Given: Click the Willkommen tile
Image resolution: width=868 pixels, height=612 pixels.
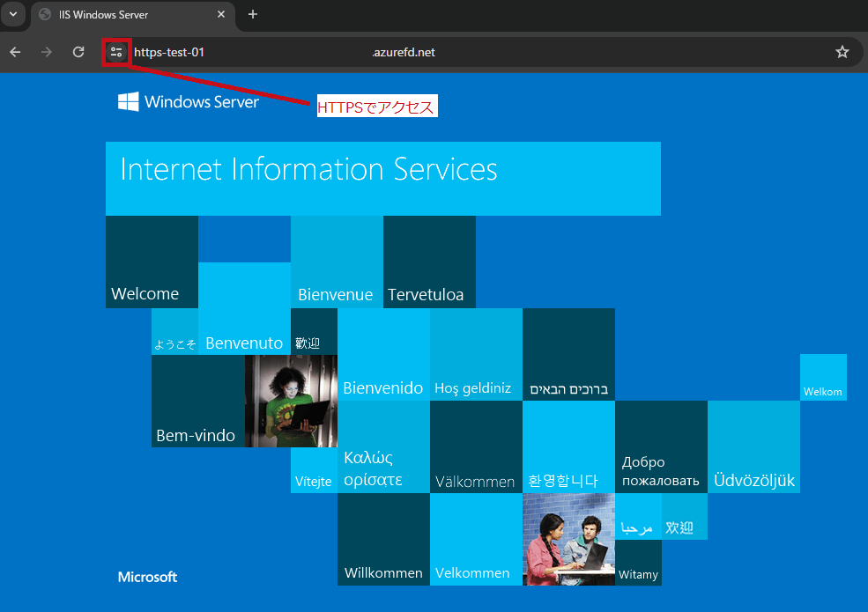Looking at the screenshot, I should pyautogui.click(x=383, y=539).
